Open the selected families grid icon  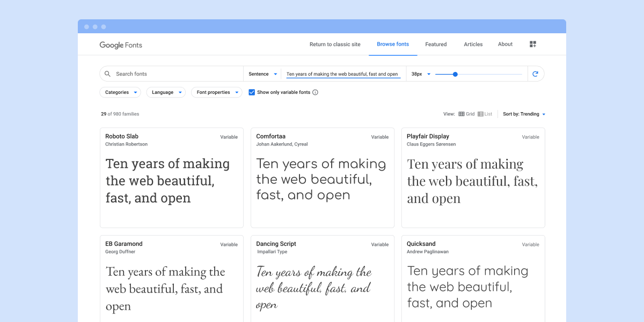coord(533,44)
